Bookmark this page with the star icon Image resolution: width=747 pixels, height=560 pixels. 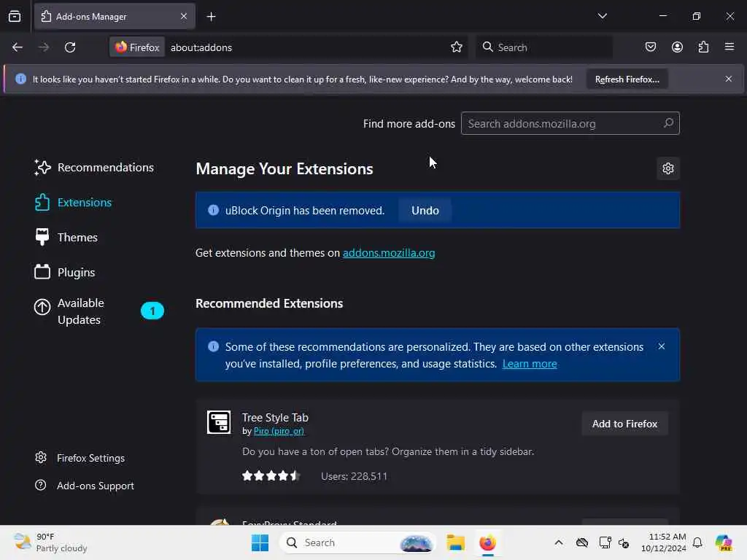pyautogui.click(x=457, y=47)
